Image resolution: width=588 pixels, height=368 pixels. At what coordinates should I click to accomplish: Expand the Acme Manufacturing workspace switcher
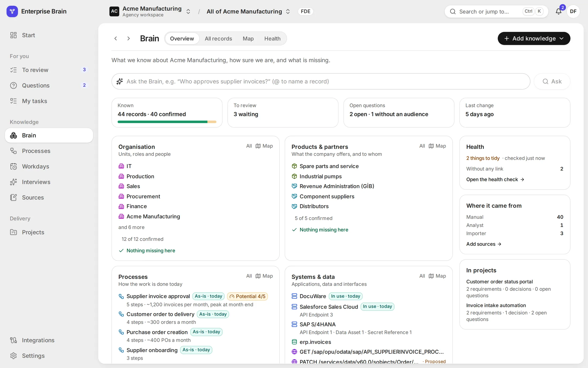pos(188,12)
